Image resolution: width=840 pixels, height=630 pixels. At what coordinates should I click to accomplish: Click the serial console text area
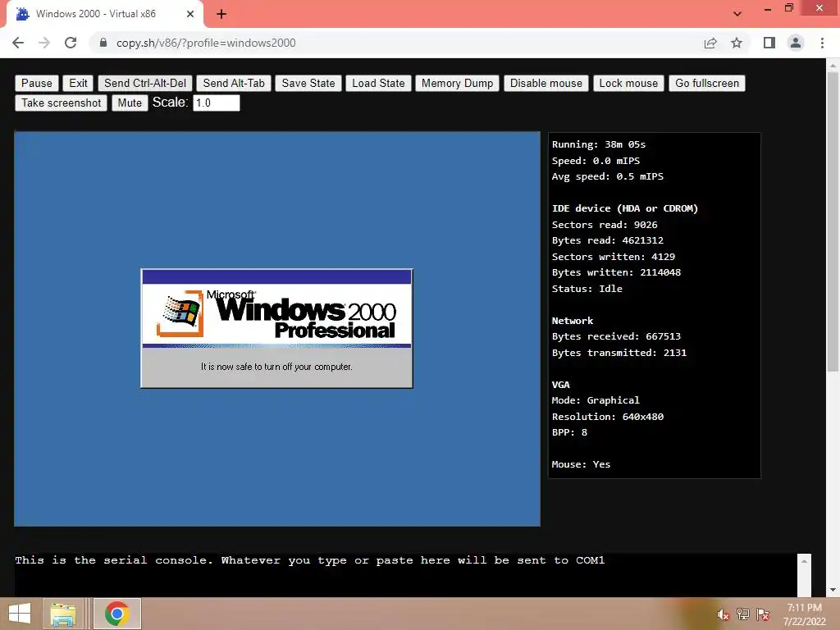405,575
